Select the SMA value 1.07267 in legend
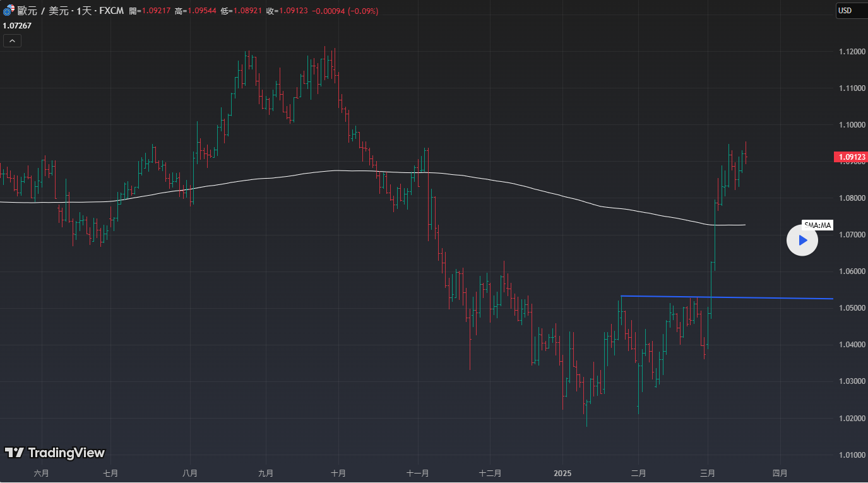The width and height of the screenshot is (868, 483). tap(17, 26)
